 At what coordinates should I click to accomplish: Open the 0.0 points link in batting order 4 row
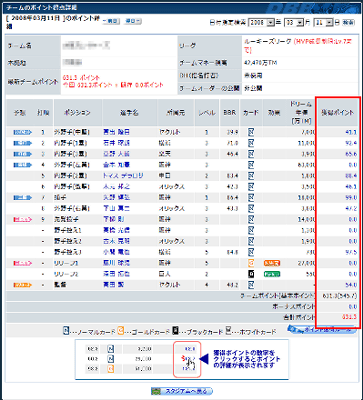point(352,165)
